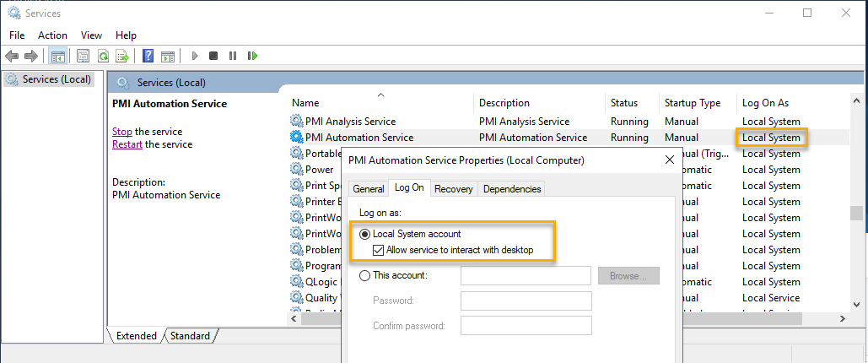Viewport: 868px width, 363px height.
Task: Click the Back arrow in the toolbar
Action: tap(12, 56)
